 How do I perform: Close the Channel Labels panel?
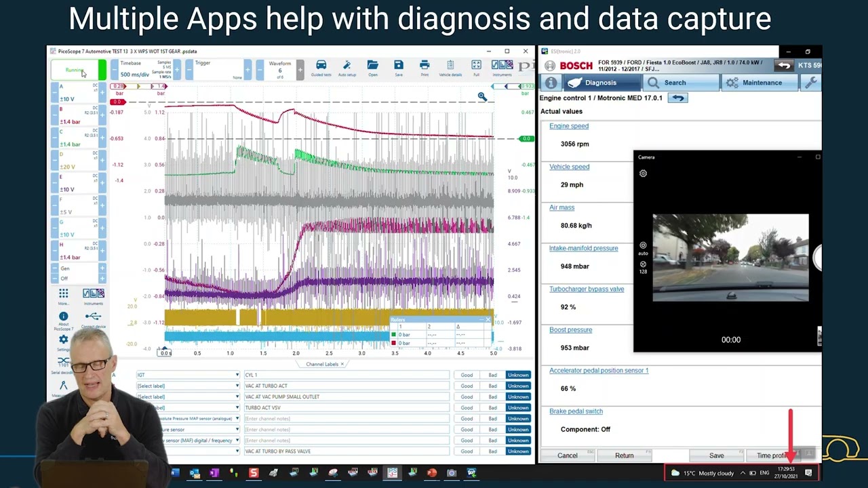pos(342,364)
